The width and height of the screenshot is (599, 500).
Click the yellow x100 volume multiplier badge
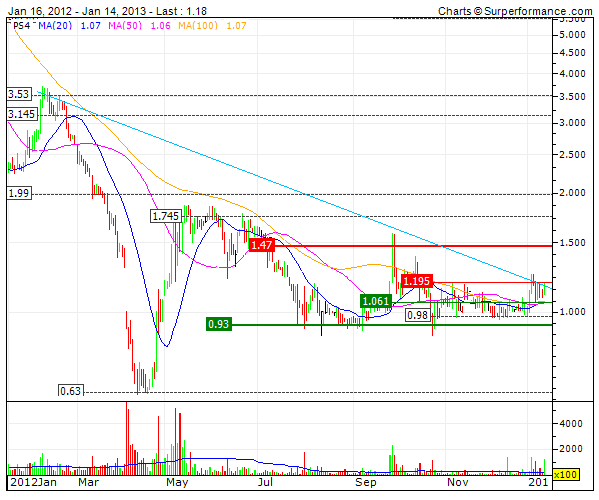(x=565, y=475)
